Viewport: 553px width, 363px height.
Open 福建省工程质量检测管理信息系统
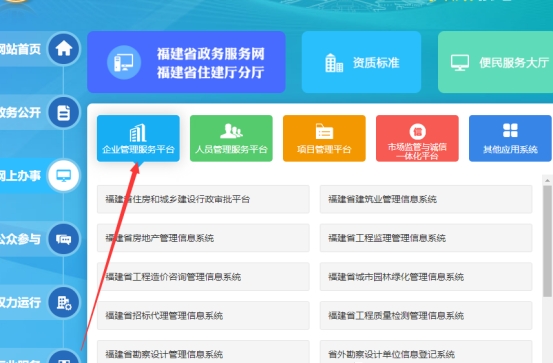pyautogui.click(x=426, y=316)
